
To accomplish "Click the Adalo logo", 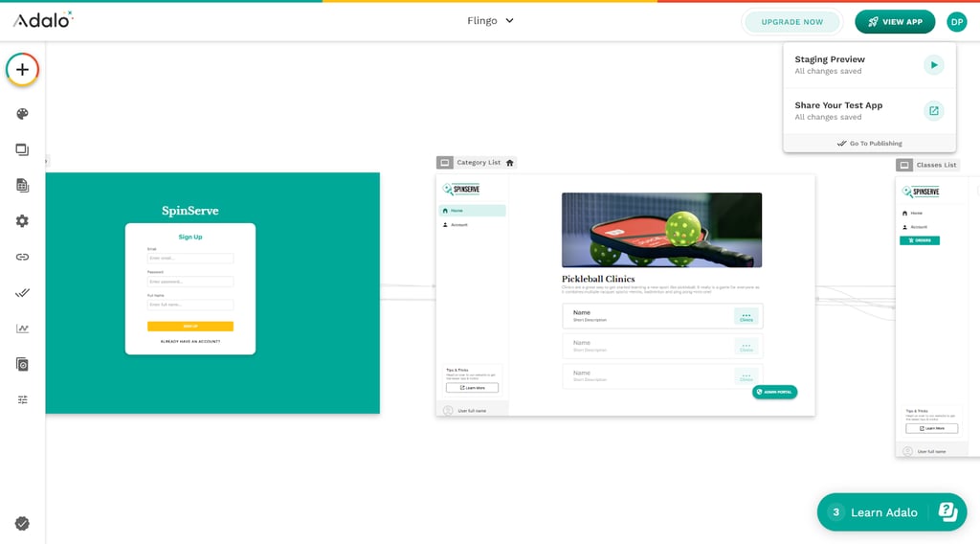I will 43,20.
